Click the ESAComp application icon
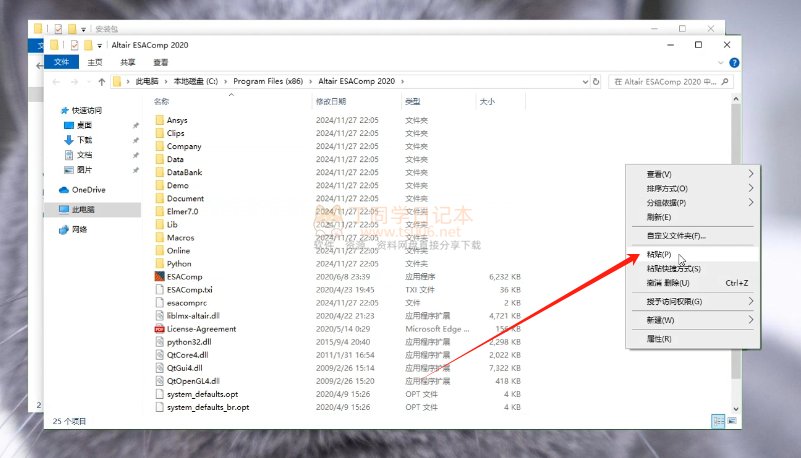 159,276
